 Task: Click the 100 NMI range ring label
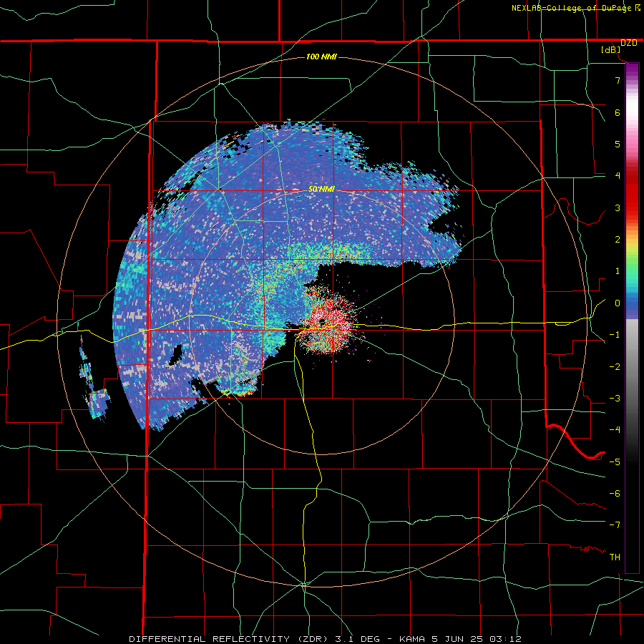(321, 57)
